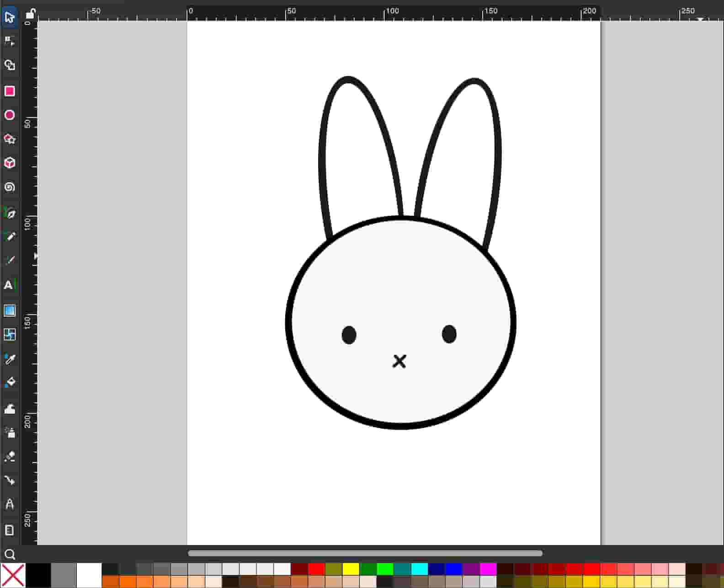This screenshot has width=724, height=588.
Task: Pick the bright yellow swatch beside olive
Action: click(x=351, y=569)
